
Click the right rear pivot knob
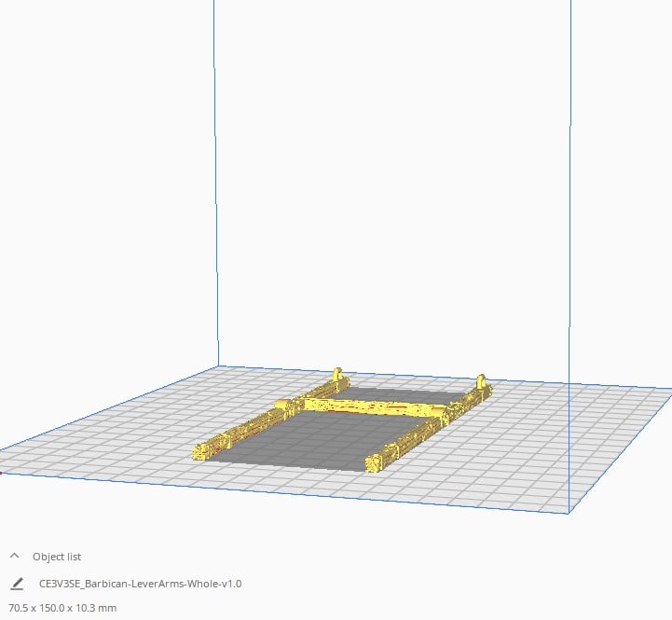click(481, 382)
